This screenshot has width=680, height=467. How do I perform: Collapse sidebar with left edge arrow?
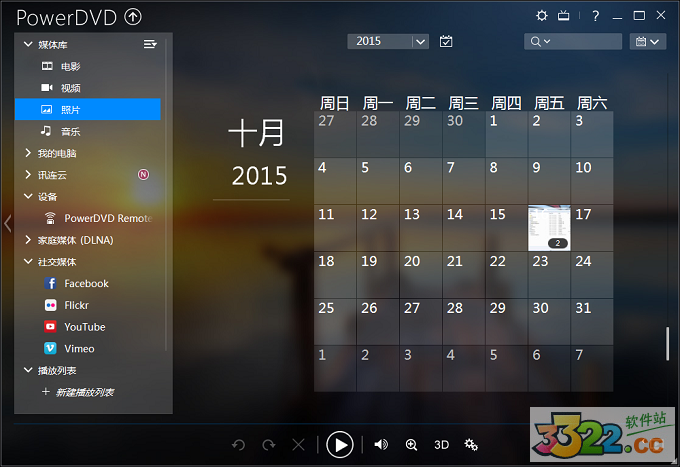point(7,223)
